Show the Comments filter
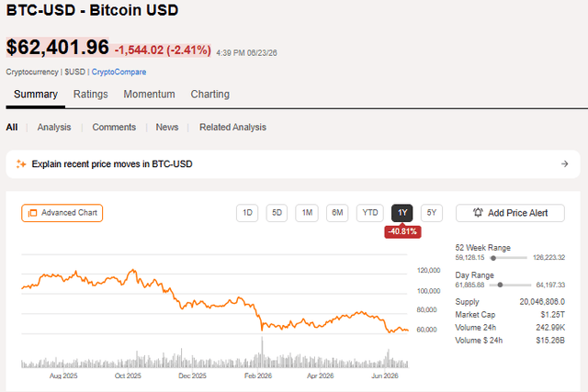Screen dimensions: 588x392 tap(114, 128)
